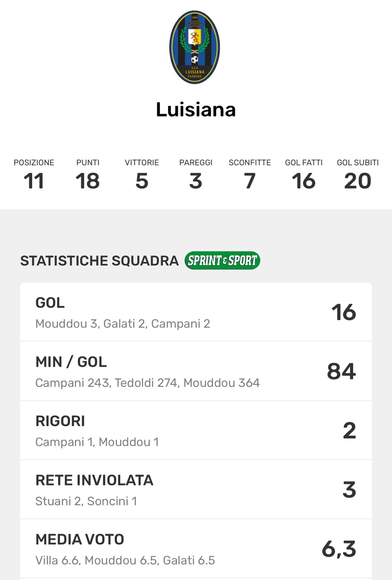This screenshot has width=392, height=580.
Task: Tap the Gol Subiti 20 stat
Action: point(357,174)
